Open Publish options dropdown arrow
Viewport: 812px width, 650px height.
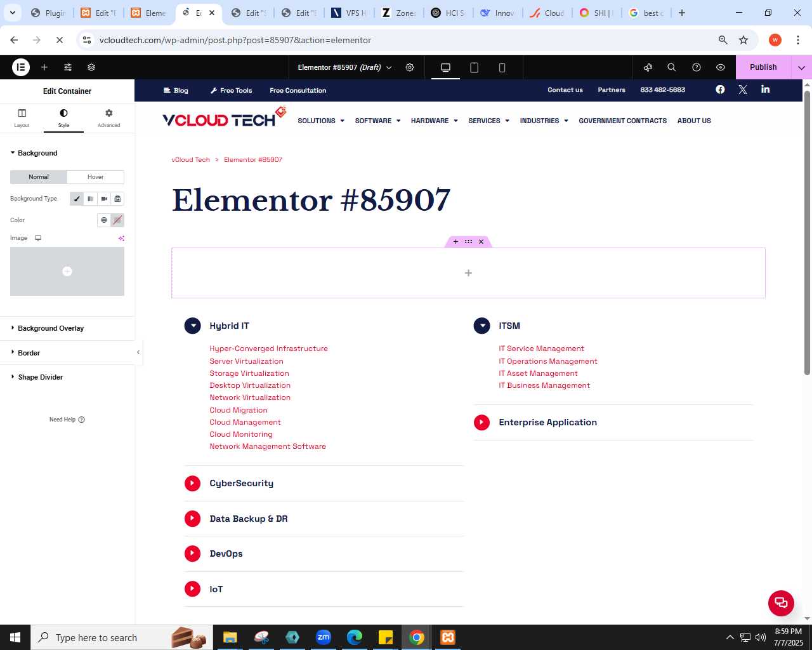(x=801, y=67)
